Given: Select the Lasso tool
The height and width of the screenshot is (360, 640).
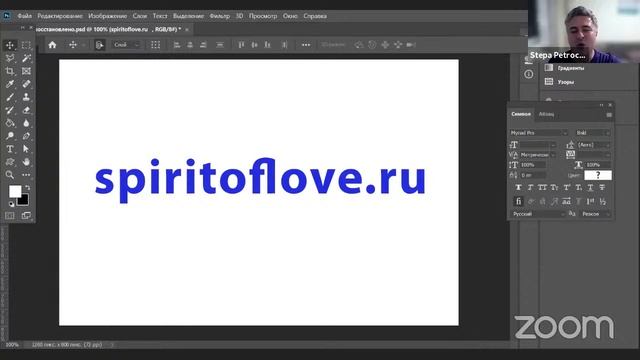Looking at the screenshot, I should click(x=10, y=58).
